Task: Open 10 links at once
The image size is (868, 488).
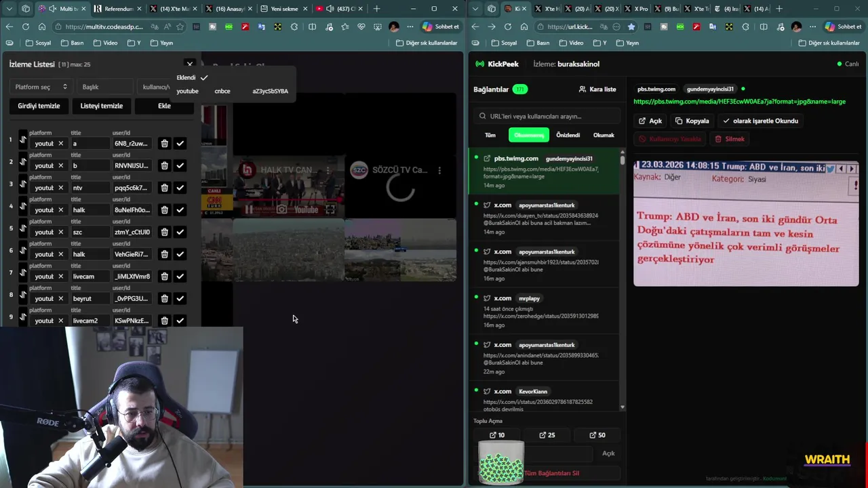Action: pyautogui.click(x=497, y=435)
